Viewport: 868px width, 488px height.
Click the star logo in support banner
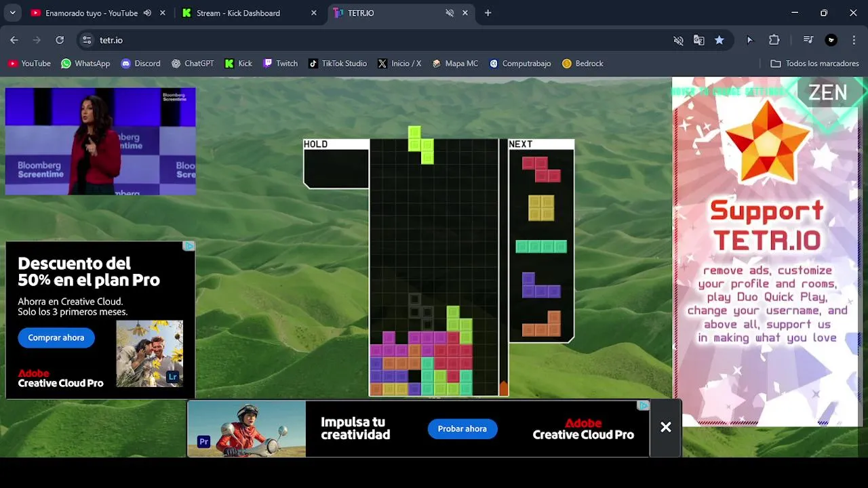point(768,142)
